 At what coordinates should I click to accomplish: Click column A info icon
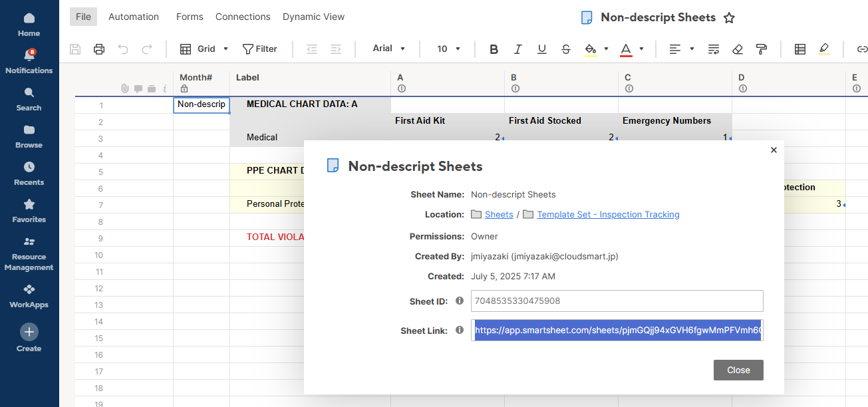click(401, 88)
